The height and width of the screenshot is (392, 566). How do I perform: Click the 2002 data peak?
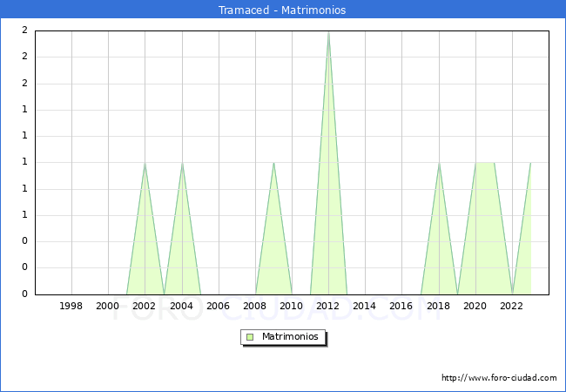pos(145,164)
